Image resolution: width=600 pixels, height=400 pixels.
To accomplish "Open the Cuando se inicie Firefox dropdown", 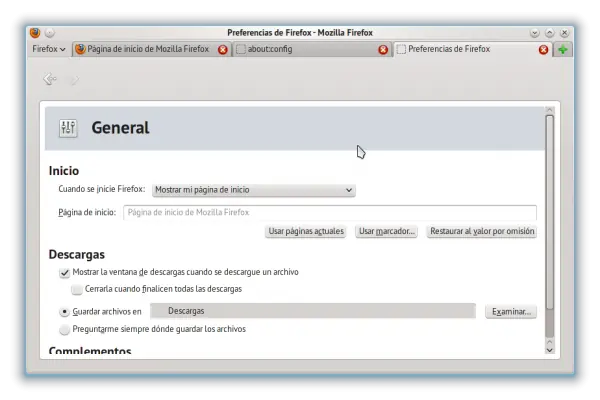I will [x=253, y=189].
